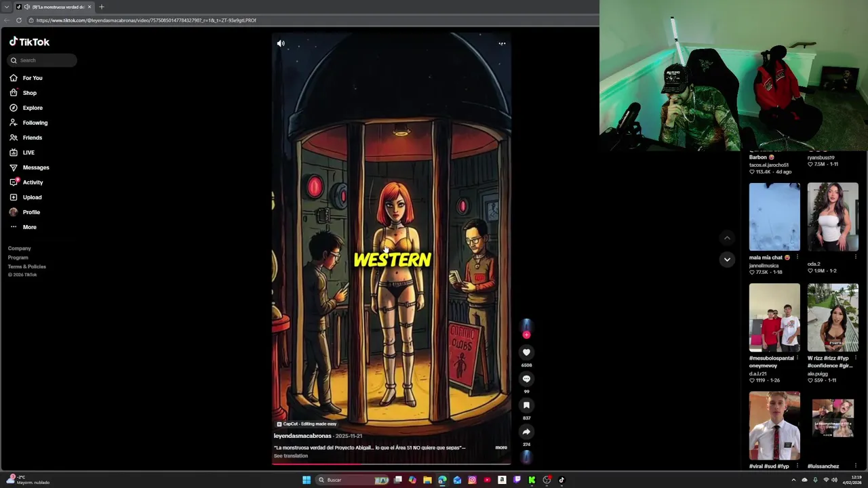Open Amazon from the taskbar
868x488 pixels.
(x=502, y=480)
